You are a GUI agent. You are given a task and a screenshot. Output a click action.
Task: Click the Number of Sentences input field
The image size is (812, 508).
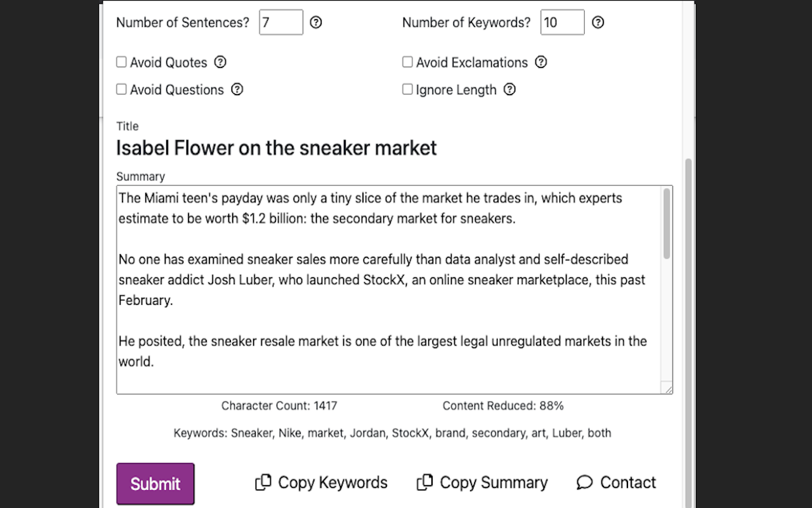(281, 22)
